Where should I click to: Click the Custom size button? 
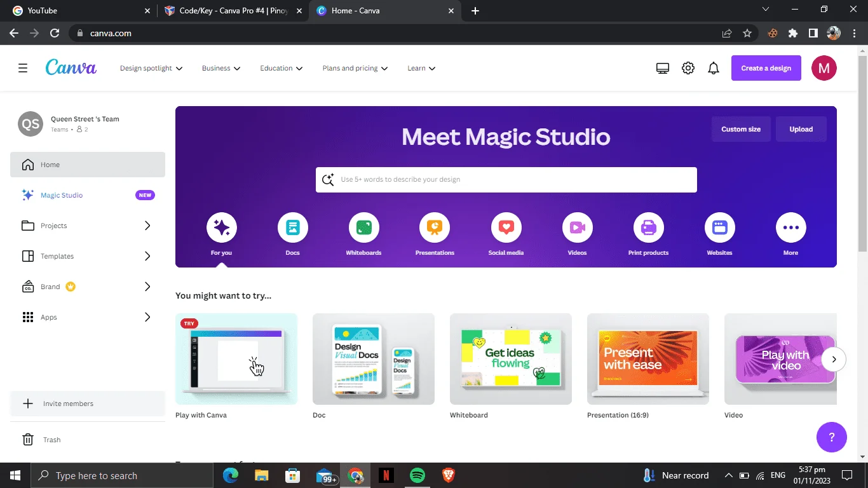click(x=741, y=129)
